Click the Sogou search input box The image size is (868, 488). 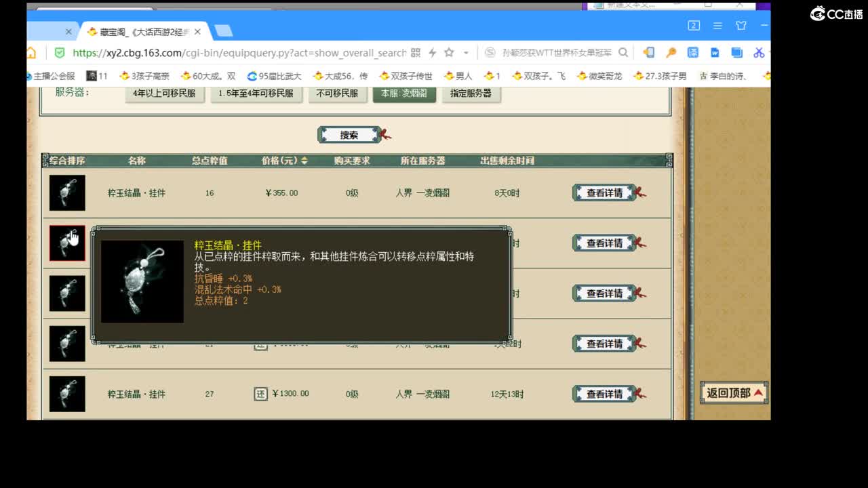[x=556, y=53]
